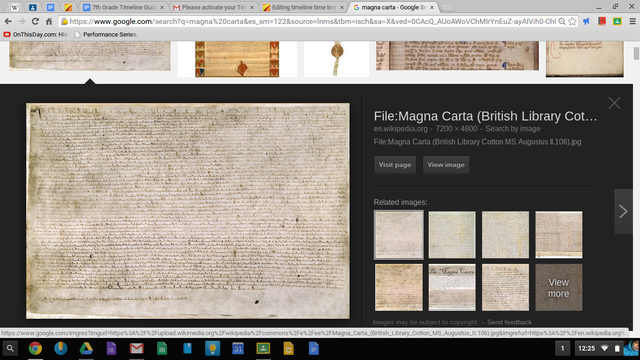
Task: Open a new browser tab
Action: (x=447, y=7)
